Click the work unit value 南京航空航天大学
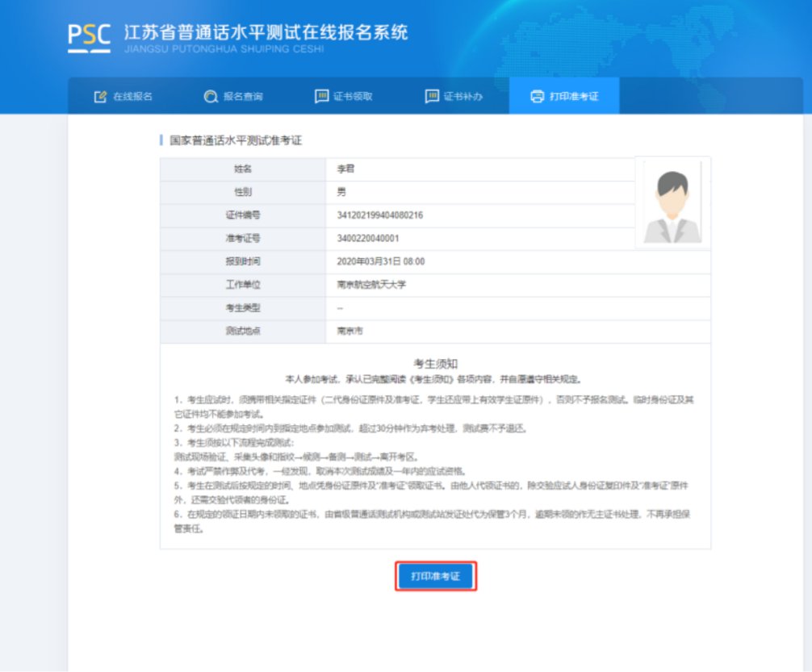This screenshot has width=812, height=672. (367, 285)
